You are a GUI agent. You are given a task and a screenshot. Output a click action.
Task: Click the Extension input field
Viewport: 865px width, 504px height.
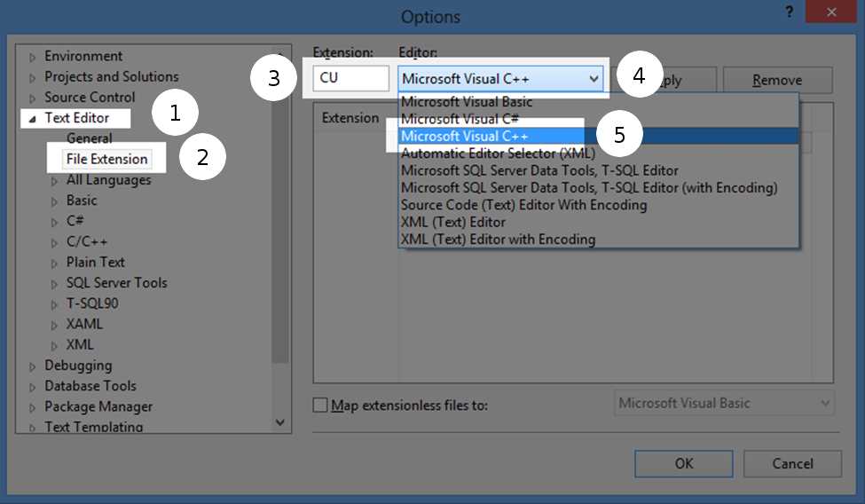(x=350, y=78)
